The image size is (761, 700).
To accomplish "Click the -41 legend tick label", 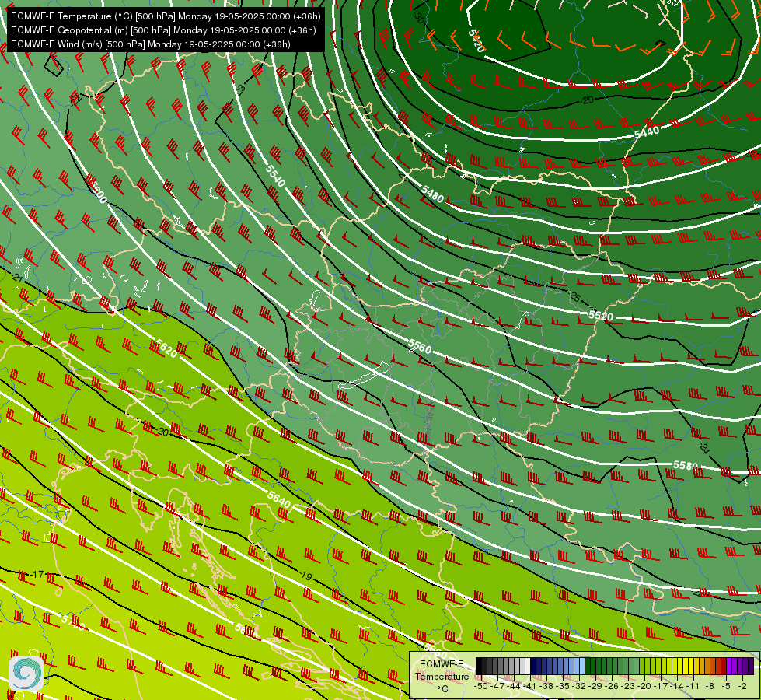I will point(530,686).
